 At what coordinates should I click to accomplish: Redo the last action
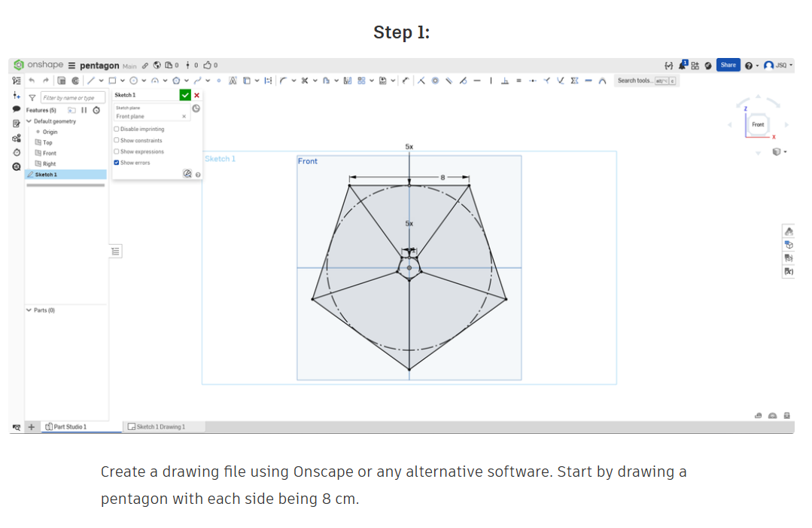[46, 81]
